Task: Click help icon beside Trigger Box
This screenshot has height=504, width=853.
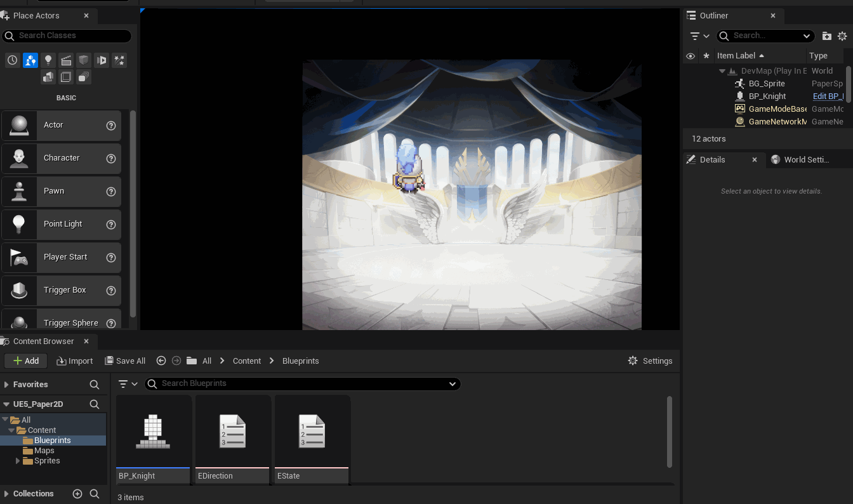Action: coord(111,291)
